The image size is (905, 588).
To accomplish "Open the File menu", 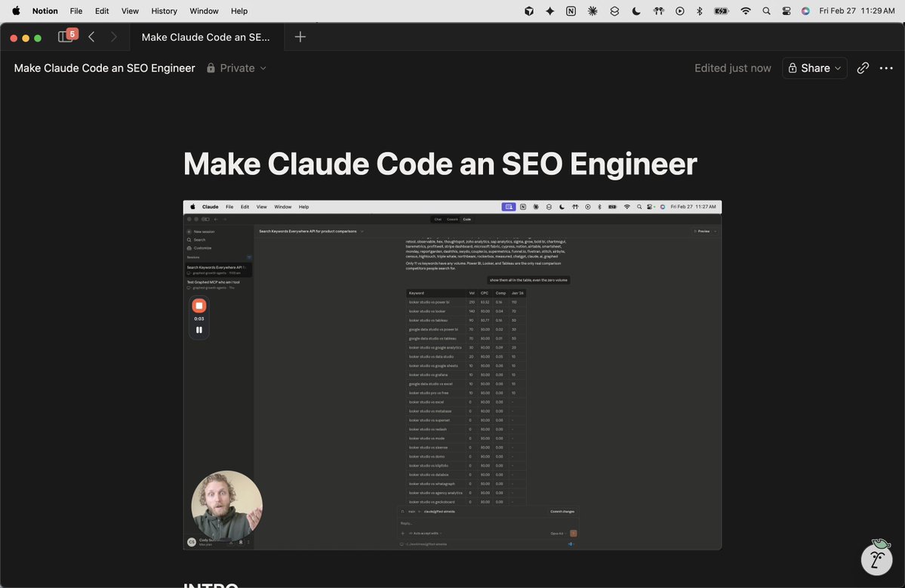I will point(75,11).
